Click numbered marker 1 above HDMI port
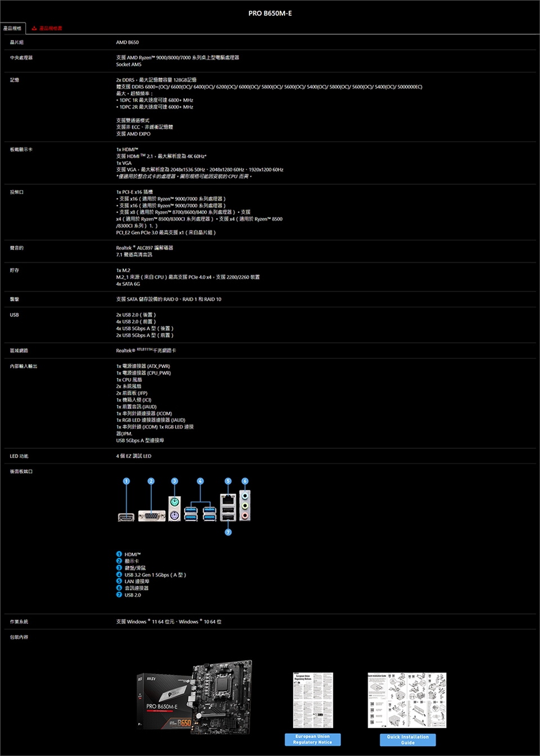Screen dimensions: 540x756 tap(127, 481)
